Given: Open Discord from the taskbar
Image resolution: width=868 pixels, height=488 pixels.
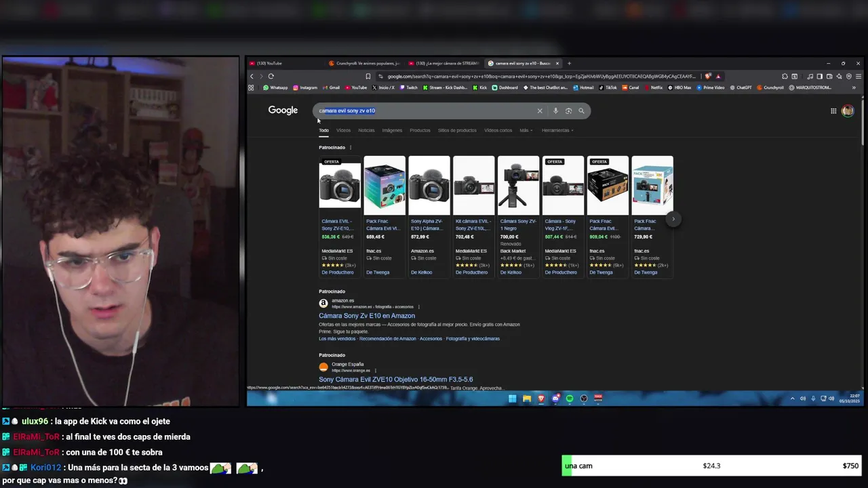Looking at the screenshot, I should pos(555,399).
